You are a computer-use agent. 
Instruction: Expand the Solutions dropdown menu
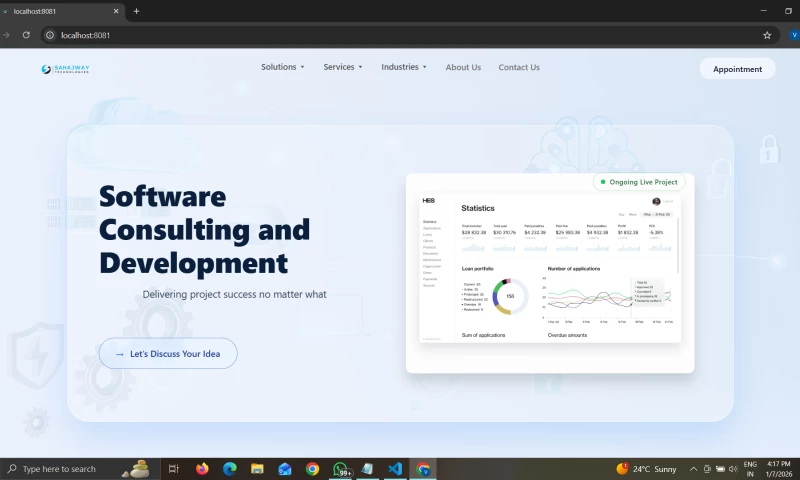(x=283, y=67)
